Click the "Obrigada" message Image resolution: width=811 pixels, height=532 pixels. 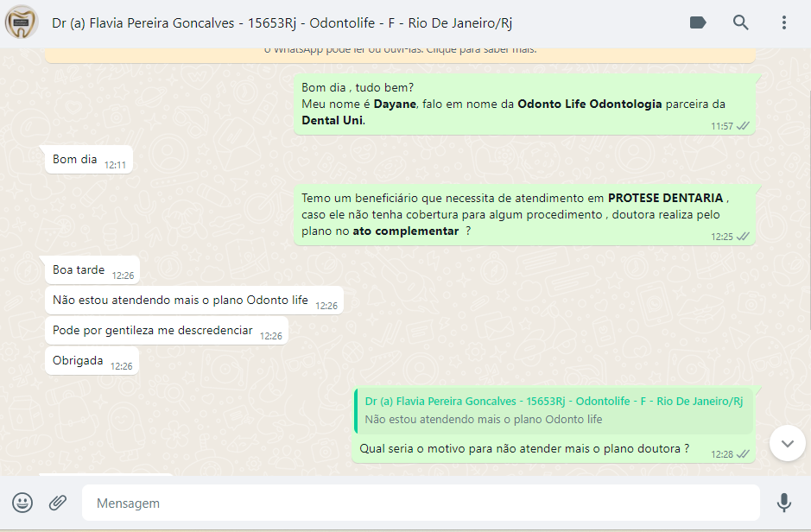92,360
